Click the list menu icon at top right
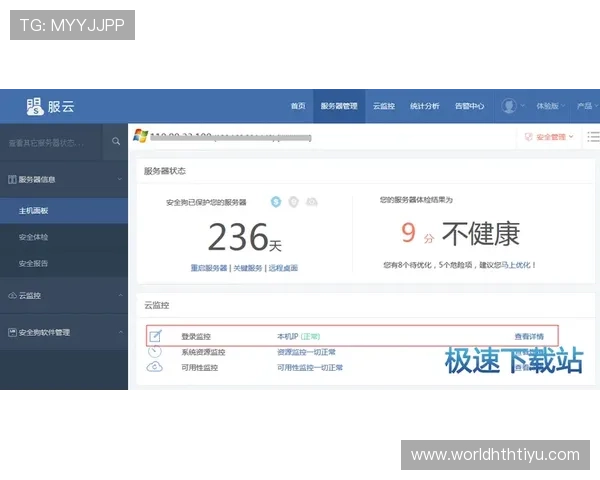Image resolution: width=600 pixels, height=480 pixels. tap(593, 137)
